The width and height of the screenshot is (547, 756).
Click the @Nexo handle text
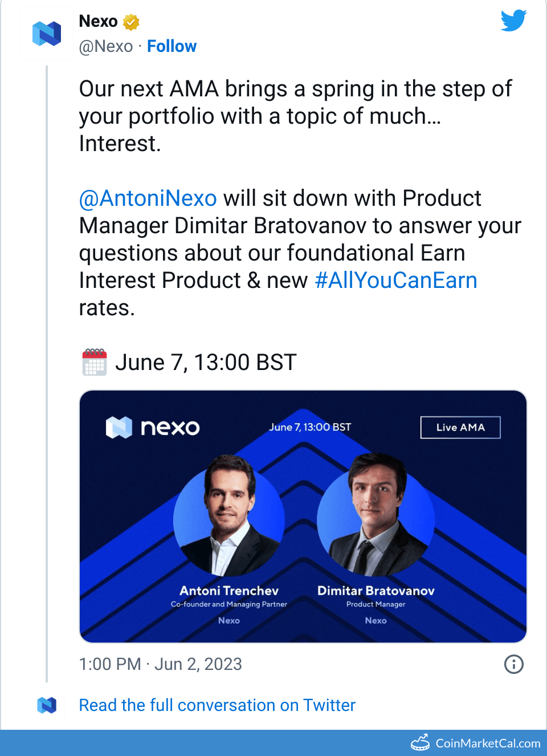coord(106,46)
